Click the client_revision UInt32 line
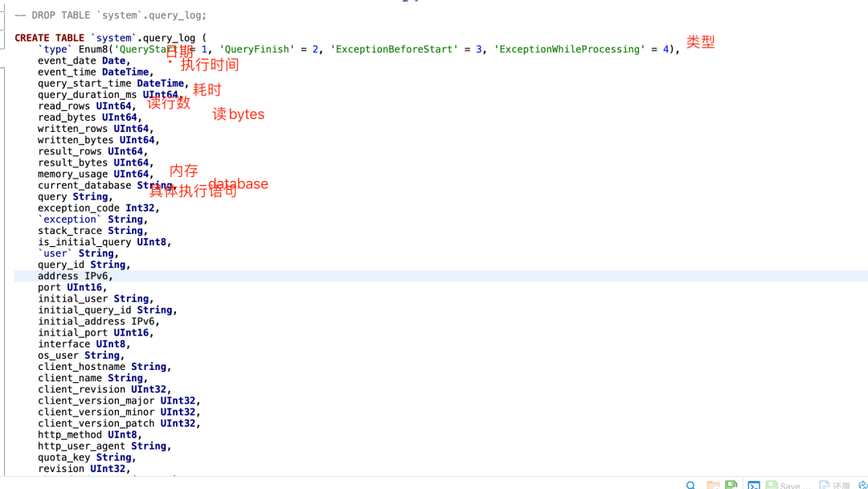 [104, 390]
